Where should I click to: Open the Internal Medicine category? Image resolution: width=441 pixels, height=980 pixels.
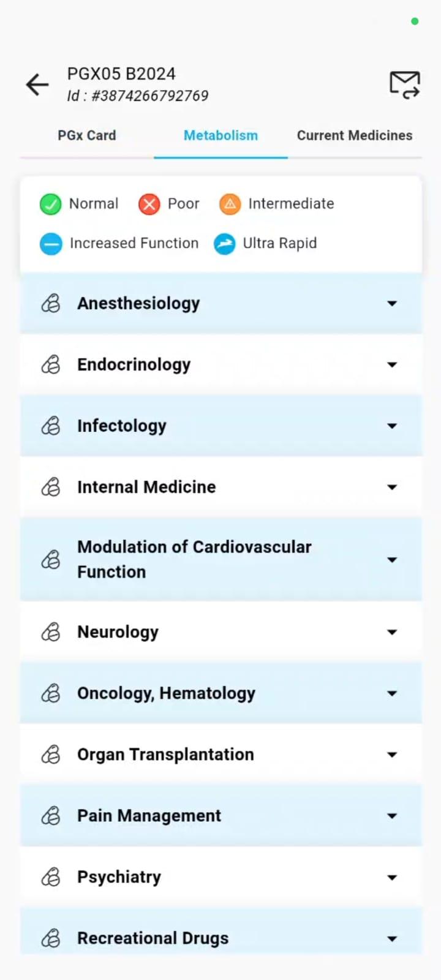click(x=221, y=487)
